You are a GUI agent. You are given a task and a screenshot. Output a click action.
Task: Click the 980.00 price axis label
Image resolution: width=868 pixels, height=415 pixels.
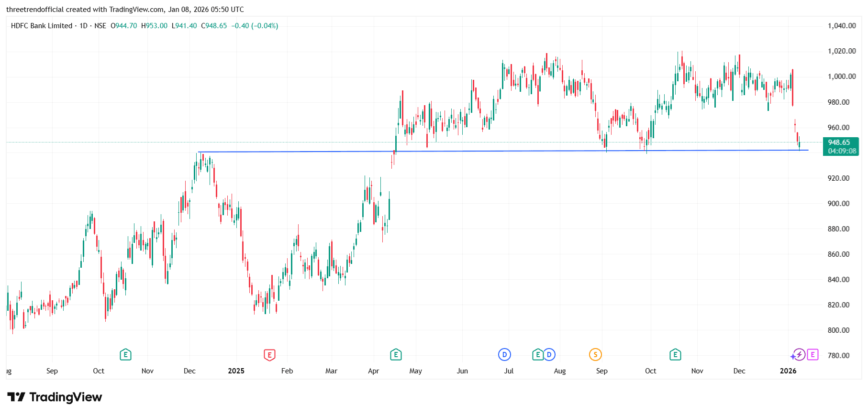click(x=839, y=102)
